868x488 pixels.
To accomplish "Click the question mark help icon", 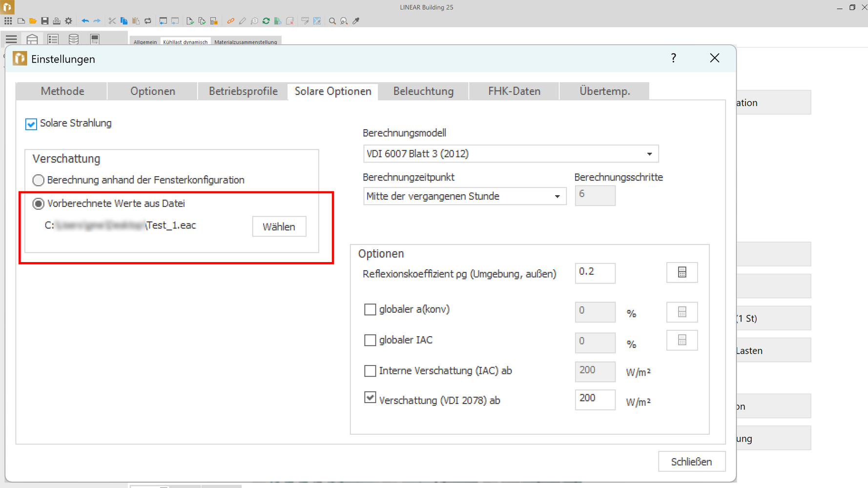I will click(673, 58).
